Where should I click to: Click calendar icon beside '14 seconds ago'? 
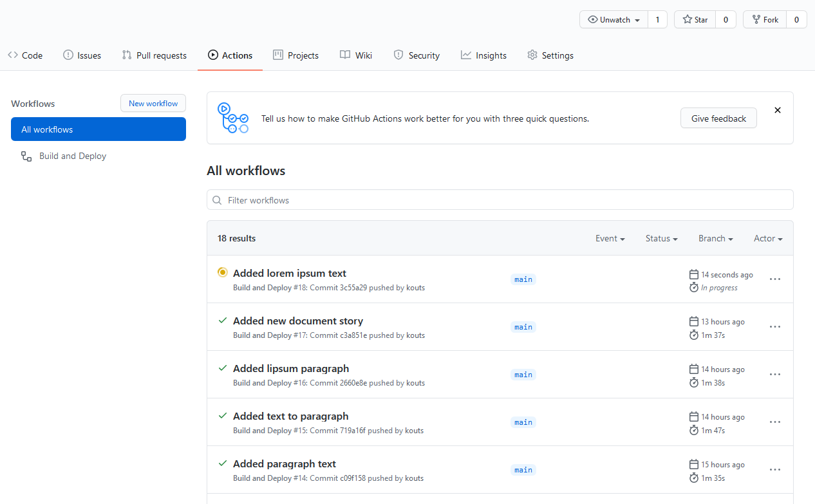point(694,274)
